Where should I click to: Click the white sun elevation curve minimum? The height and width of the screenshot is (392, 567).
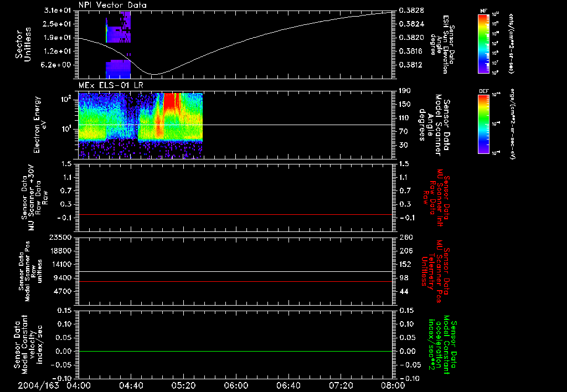(x=155, y=74)
